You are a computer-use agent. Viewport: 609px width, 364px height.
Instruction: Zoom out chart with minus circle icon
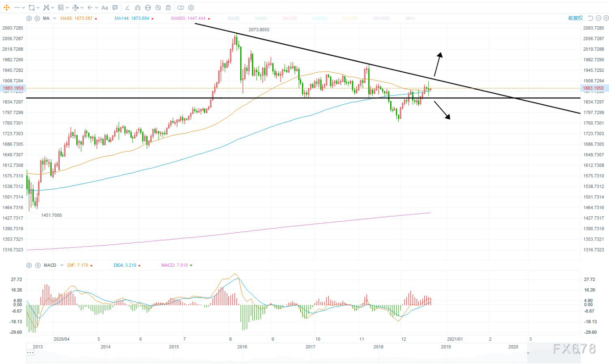point(598,18)
